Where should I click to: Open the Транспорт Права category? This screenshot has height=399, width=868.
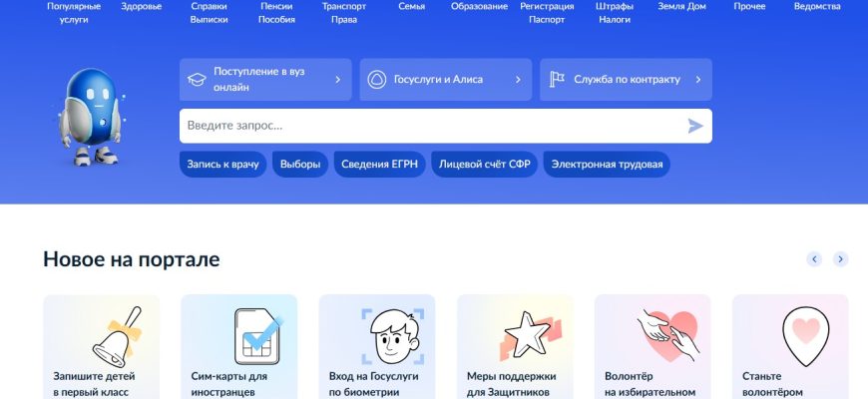tap(344, 13)
